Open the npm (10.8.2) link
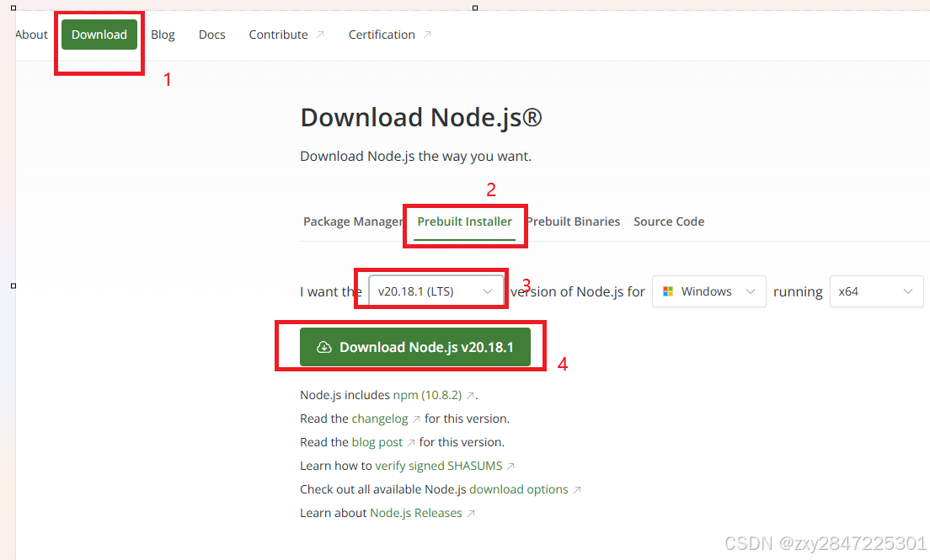 [427, 395]
